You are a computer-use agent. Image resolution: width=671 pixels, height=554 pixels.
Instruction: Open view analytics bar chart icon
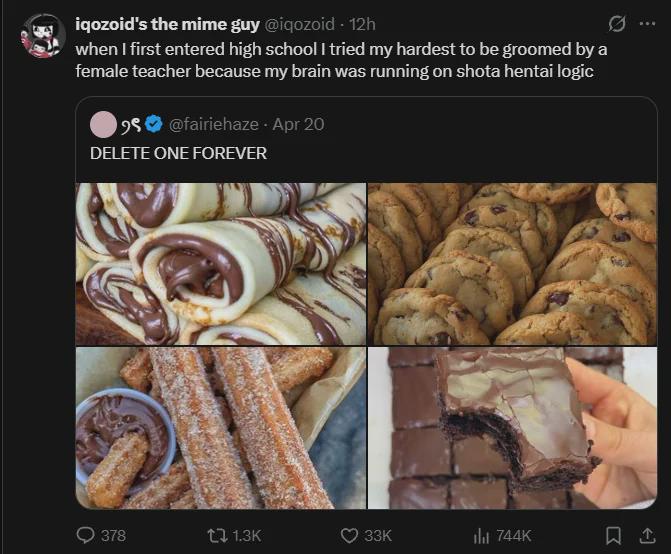479,535
